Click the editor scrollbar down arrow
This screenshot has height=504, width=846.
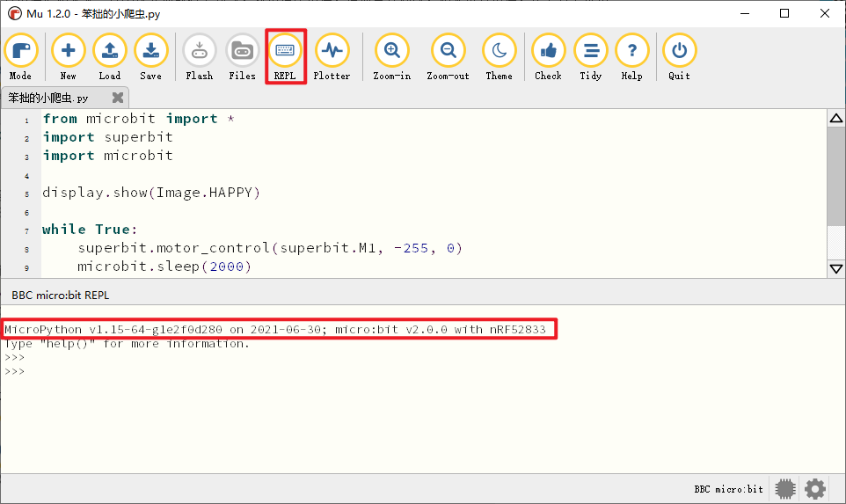(x=836, y=269)
